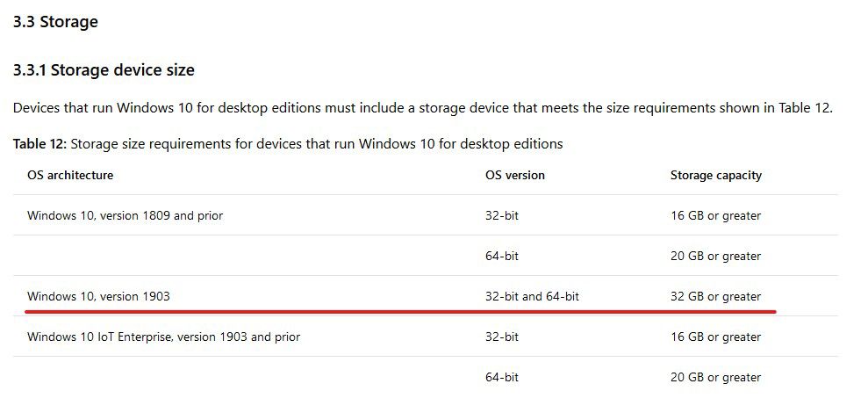The image size is (868, 420).
Task: Click "16 GB or greater" in the version 1809 row
Action: click(716, 215)
